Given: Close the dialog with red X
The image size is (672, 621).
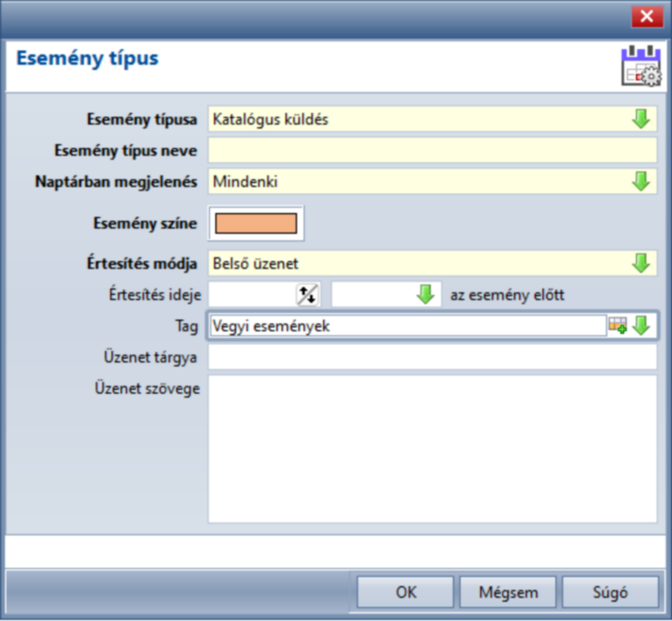Looking at the screenshot, I should pyautogui.click(x=647, y=17).
